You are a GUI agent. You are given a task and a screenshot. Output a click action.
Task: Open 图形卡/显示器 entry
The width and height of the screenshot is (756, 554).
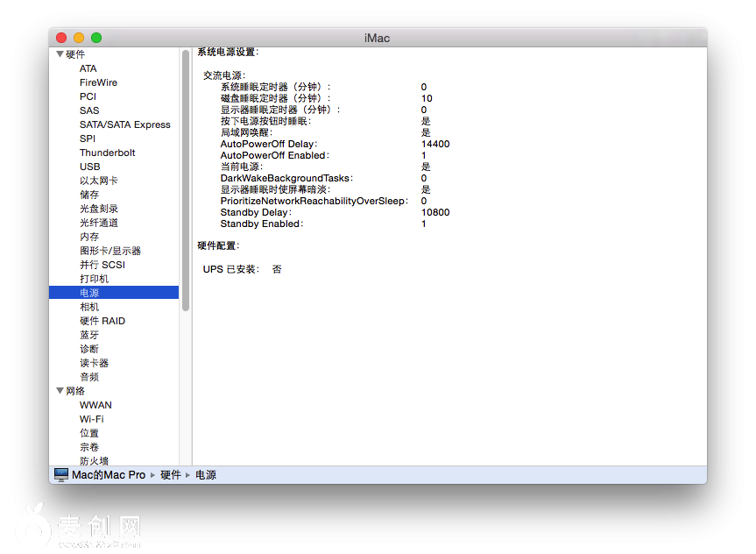(x=110, y=251)
